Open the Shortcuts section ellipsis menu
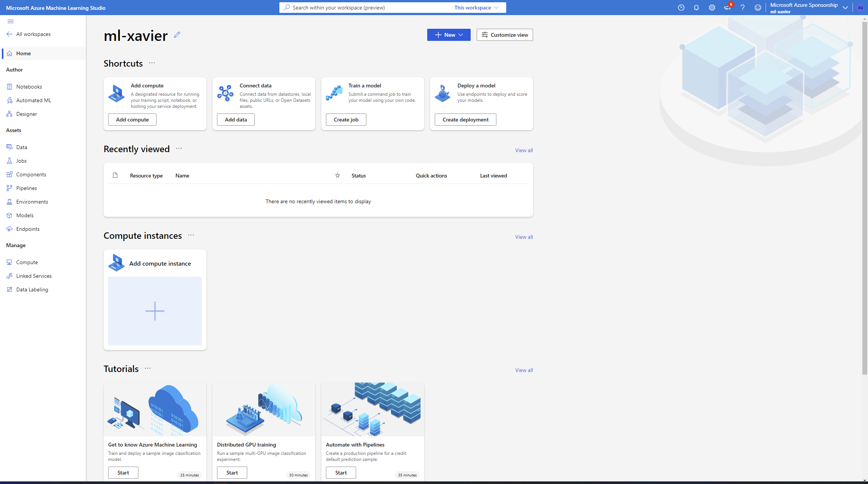Image resolution: width=868 pixels, height=484 pixels. point(152,63)
